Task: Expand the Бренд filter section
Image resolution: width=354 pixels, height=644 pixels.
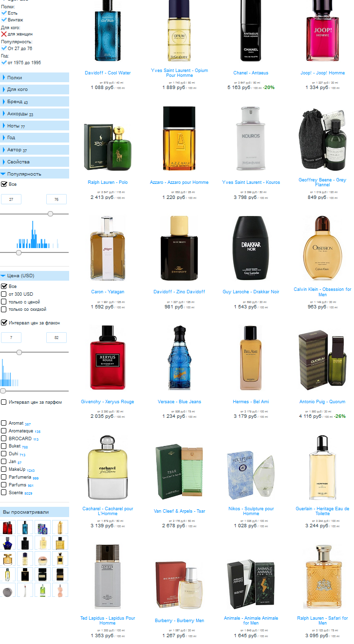Action: coord(35,102)
